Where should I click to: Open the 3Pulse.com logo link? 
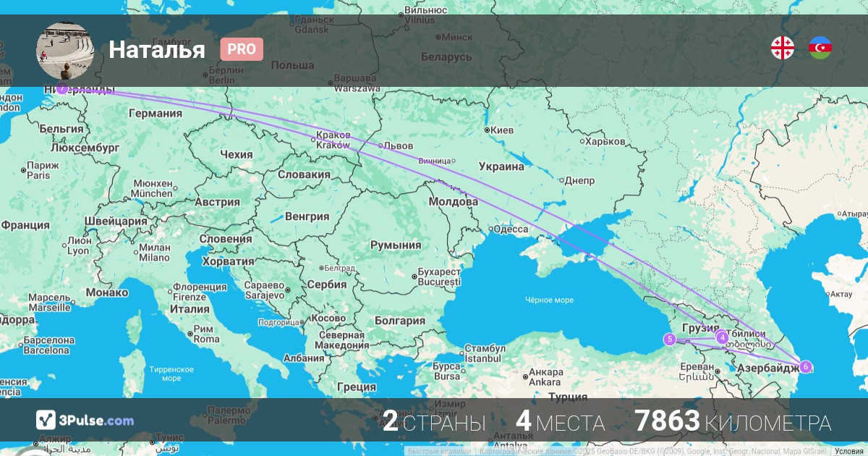85,421
